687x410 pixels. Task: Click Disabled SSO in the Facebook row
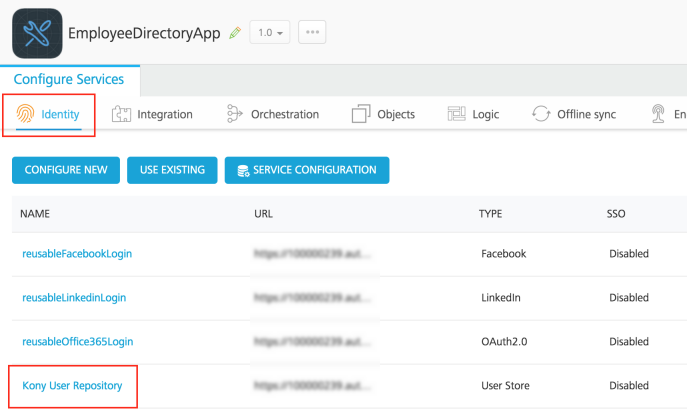pos(629,254)
